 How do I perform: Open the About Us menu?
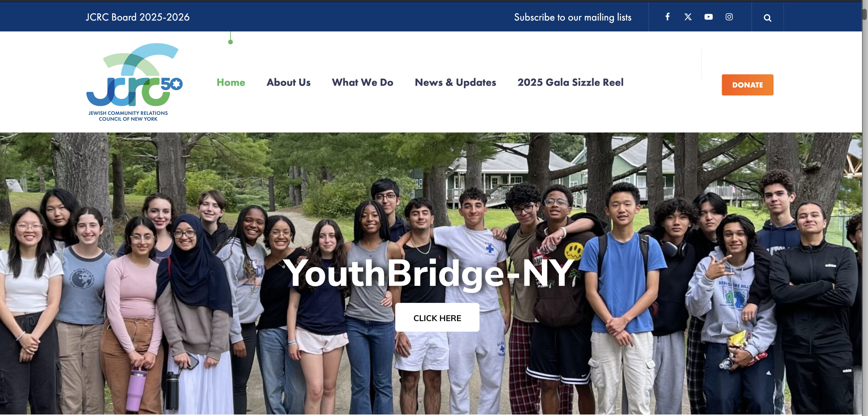pyautogui.click(x=288, y=82)
